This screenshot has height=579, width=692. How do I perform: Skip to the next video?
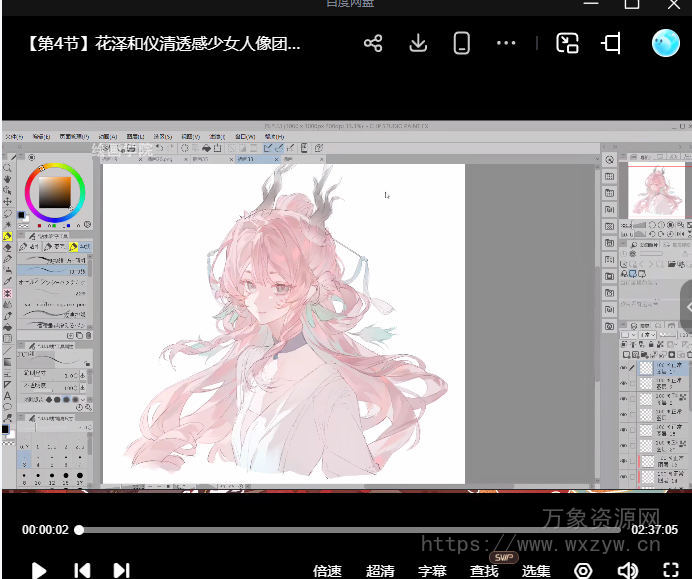121,570
